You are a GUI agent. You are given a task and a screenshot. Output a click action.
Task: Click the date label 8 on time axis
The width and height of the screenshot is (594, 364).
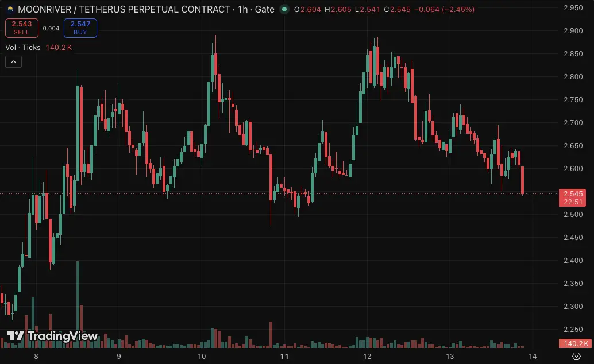click(x=36, y=356)
